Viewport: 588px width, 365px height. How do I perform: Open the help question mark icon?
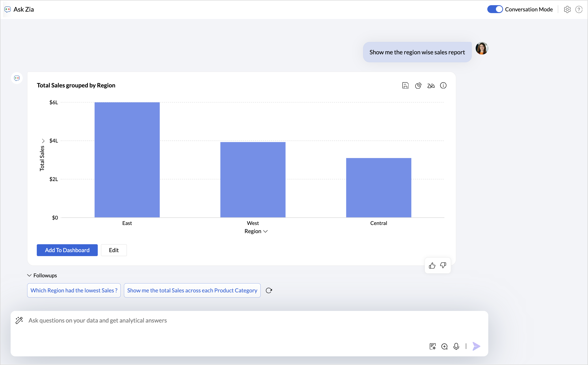(579, 9)
